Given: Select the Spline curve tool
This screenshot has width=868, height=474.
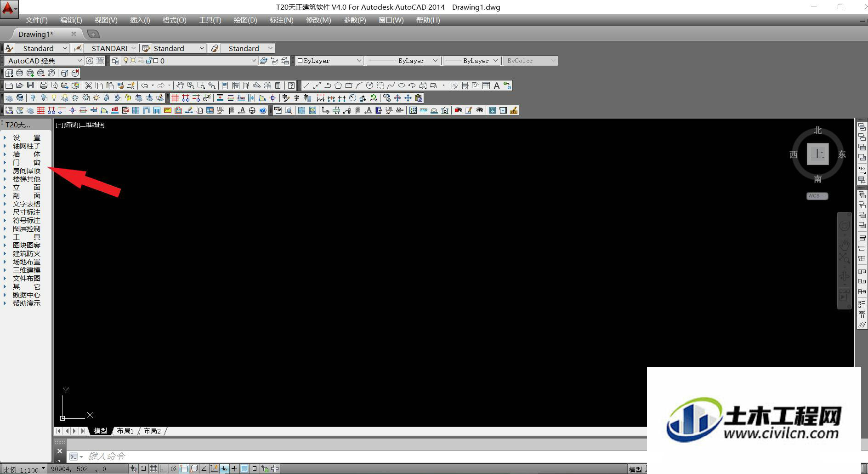Looking at the screenshot, I should tap(391, 86).
